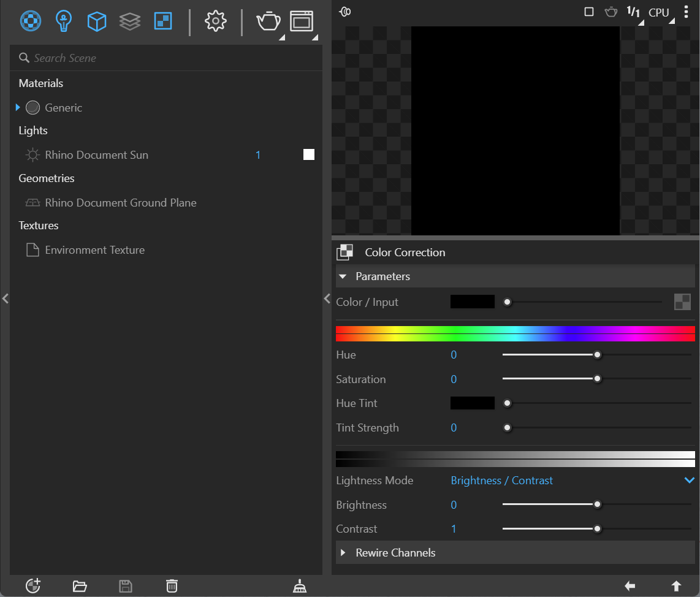Screen dimensions: 700x597
Task: Click the Contrast value field
Action: click(454, 529)
